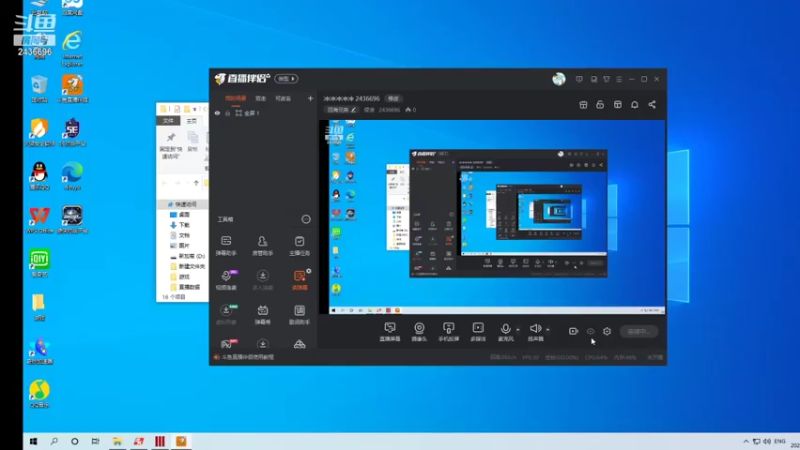Viewport: 800px width, 450px height.
Task: Click the 修改 button beside room title
Action: click(393, 98)
